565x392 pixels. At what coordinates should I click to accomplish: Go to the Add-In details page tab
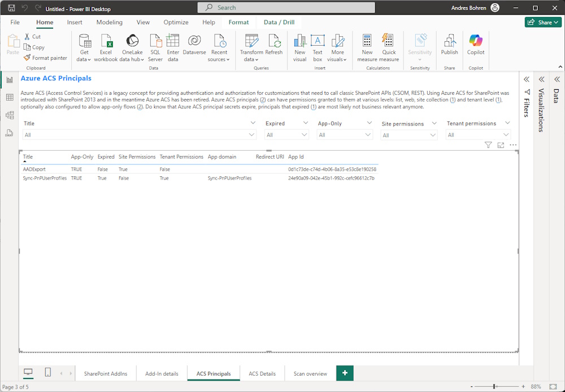coord(162,373)
